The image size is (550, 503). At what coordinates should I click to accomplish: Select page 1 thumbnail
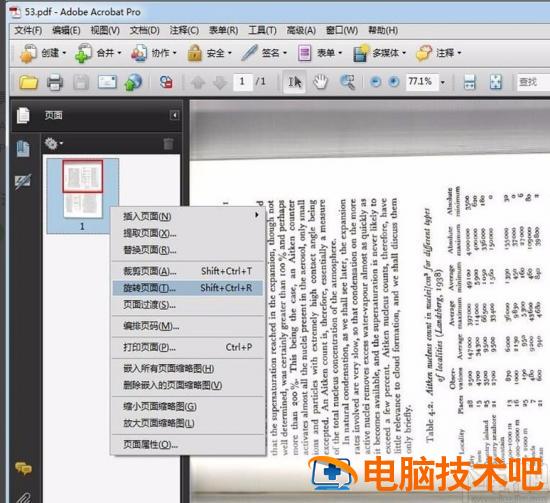click(83, 195)
